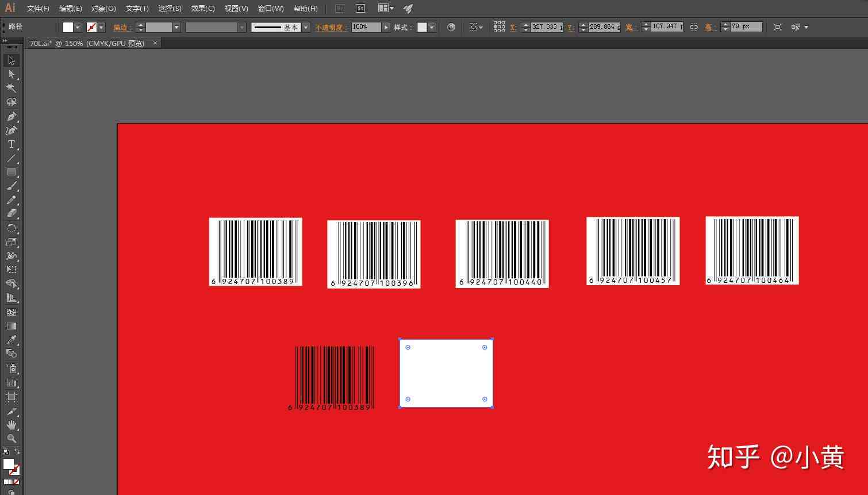Viewport: 868px width, 495px height.
Task: Click the Recolor Artwork wheel icon
Action: pos(451,27)
